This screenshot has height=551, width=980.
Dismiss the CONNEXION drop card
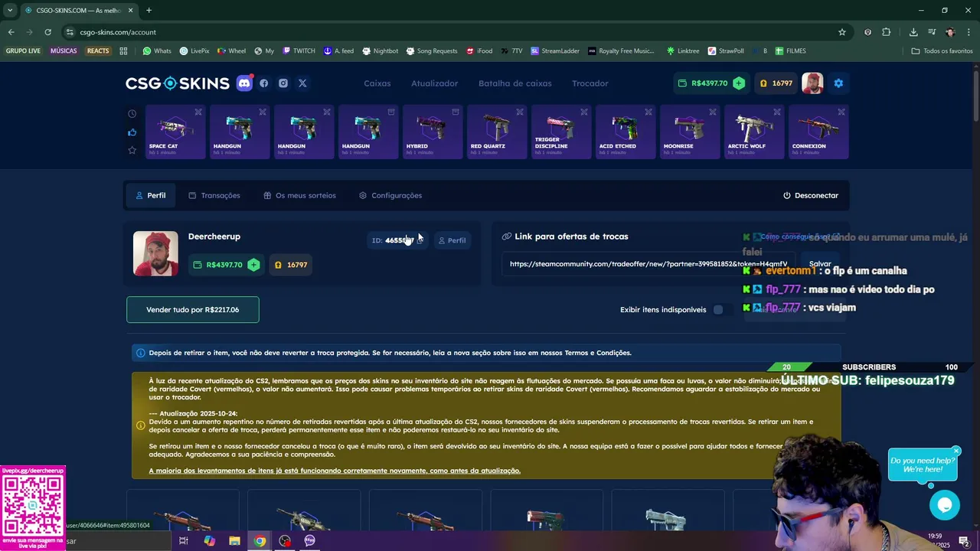841,112
